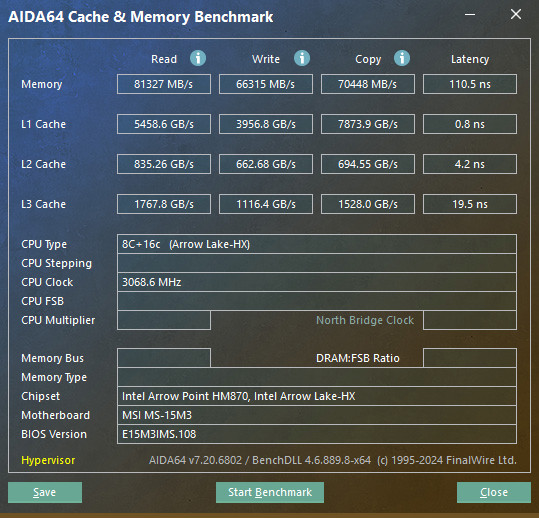Click the yellow Hypervisor label
The height and width of the screenshot is (518, 539).
[x=48, y=460]
